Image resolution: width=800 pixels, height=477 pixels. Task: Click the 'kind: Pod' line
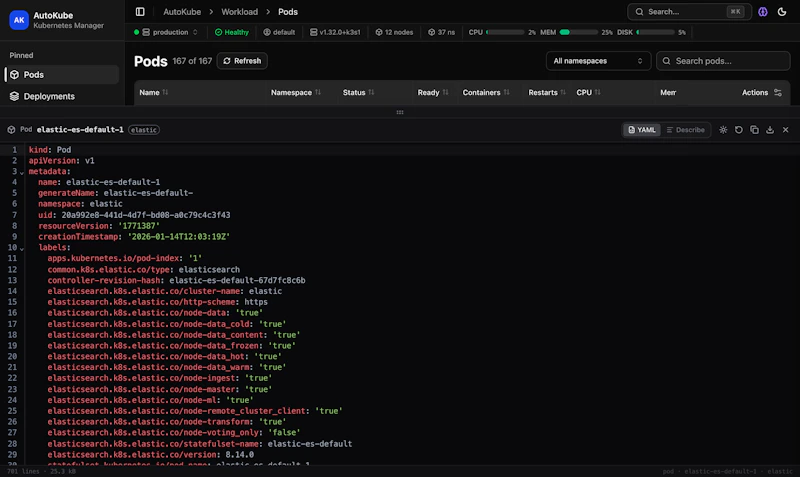pos(50,149)
